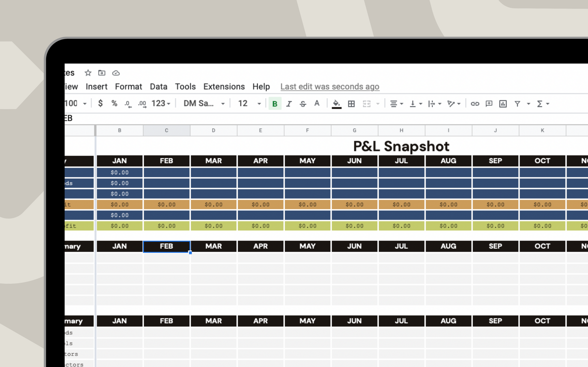Click the cloud save status icon
The width and height of the screenshot is (588, 367).
tap(116, 73)
